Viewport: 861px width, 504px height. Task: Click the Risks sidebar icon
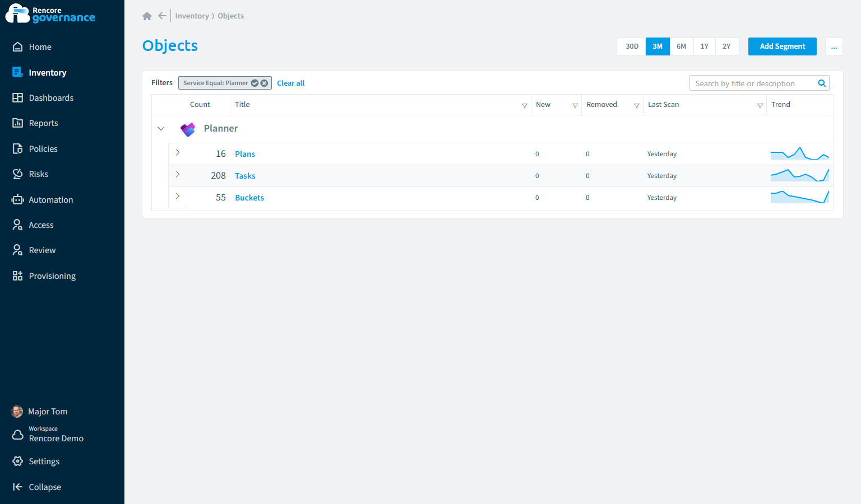click(x=17, y=174)
